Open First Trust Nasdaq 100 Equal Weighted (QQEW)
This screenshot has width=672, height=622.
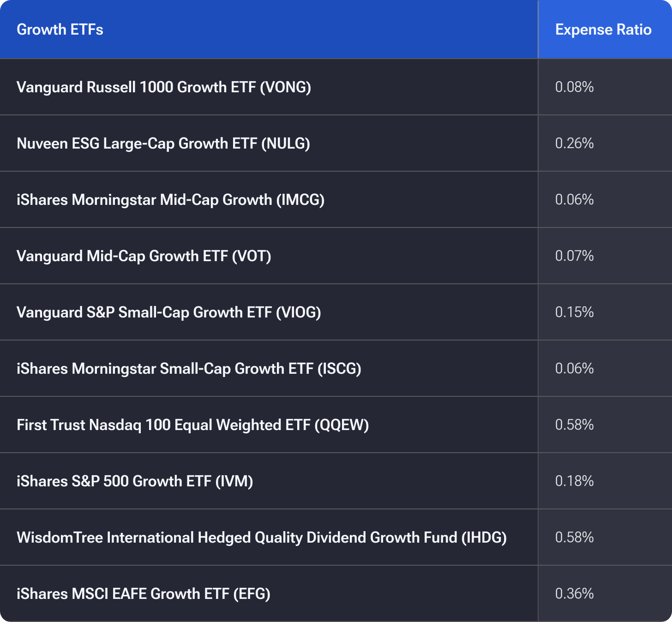[193, 425]
